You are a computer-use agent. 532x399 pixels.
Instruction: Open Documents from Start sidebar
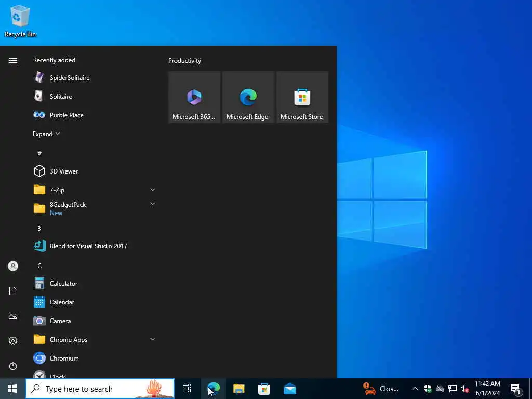coord(13,291)
